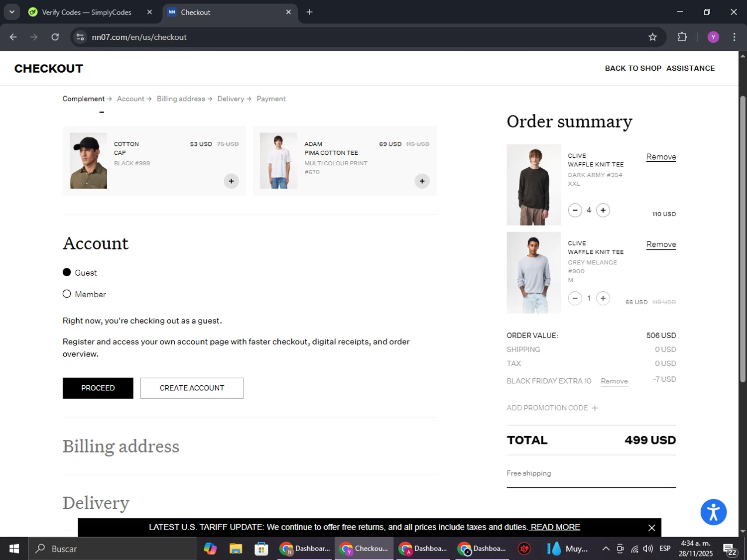This screenshot has height=560, width=747.
Task: Open the notification center icon
Action: [x=730, y=550]
